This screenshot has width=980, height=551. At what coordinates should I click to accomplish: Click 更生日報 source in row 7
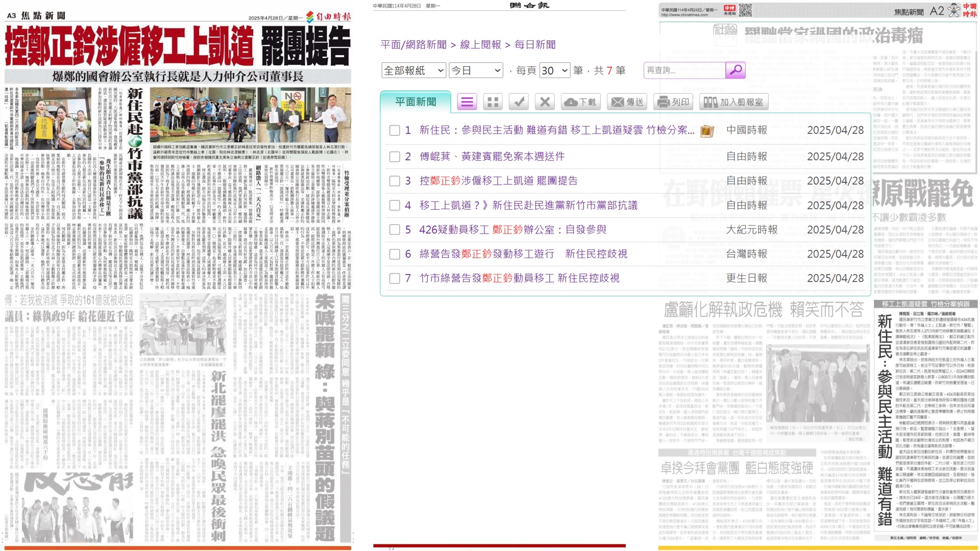[x=747, y=279]
